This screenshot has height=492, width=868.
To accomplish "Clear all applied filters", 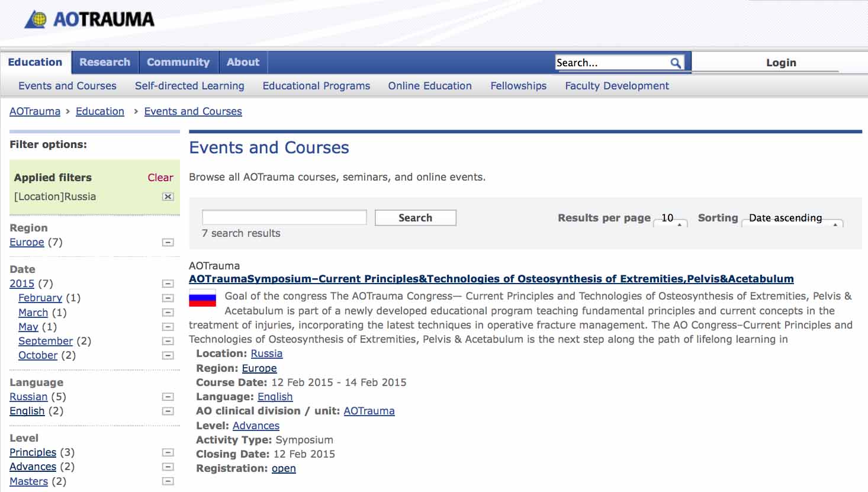I will pos(160,178).
